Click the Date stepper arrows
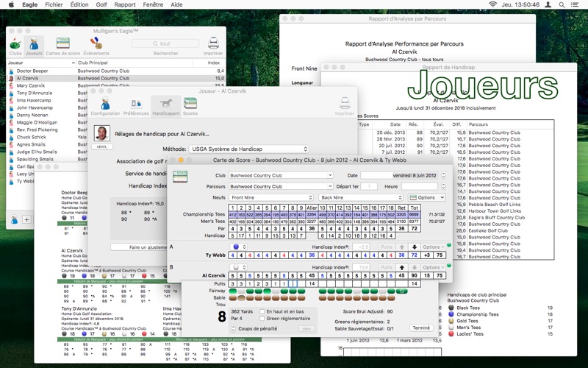Screen dimensions: 588x368 point(443,175)
